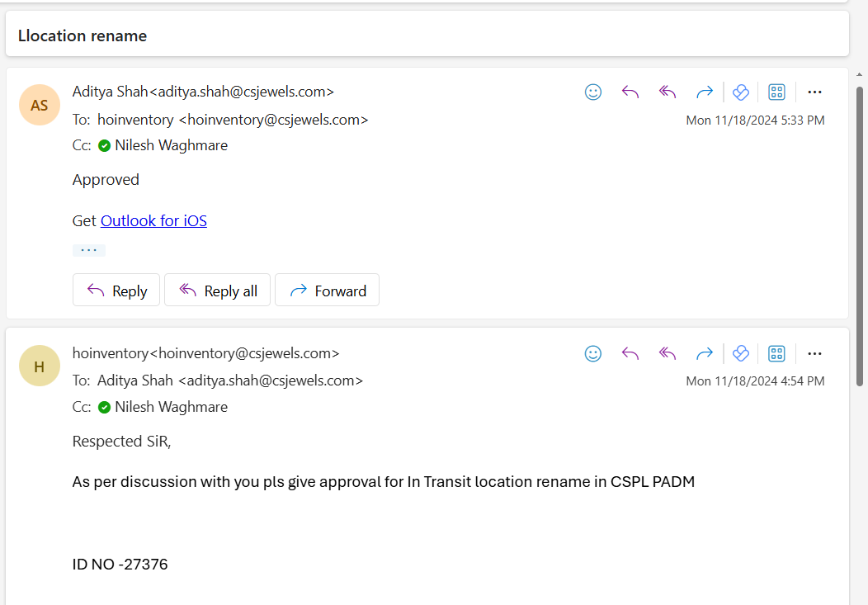
Task: Click the Reply all button
Action: point(217,290)
